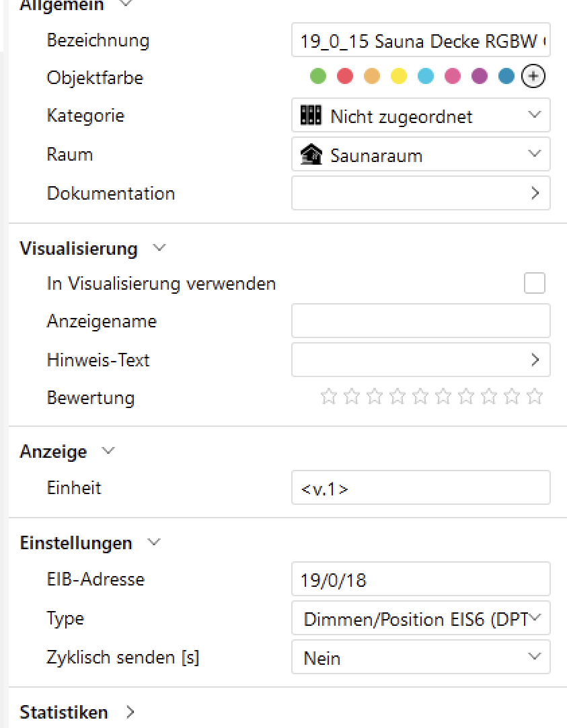Pick the green object color swatch
The height and width of the screenshot is (728, 567).
click(x=318, y=77)
